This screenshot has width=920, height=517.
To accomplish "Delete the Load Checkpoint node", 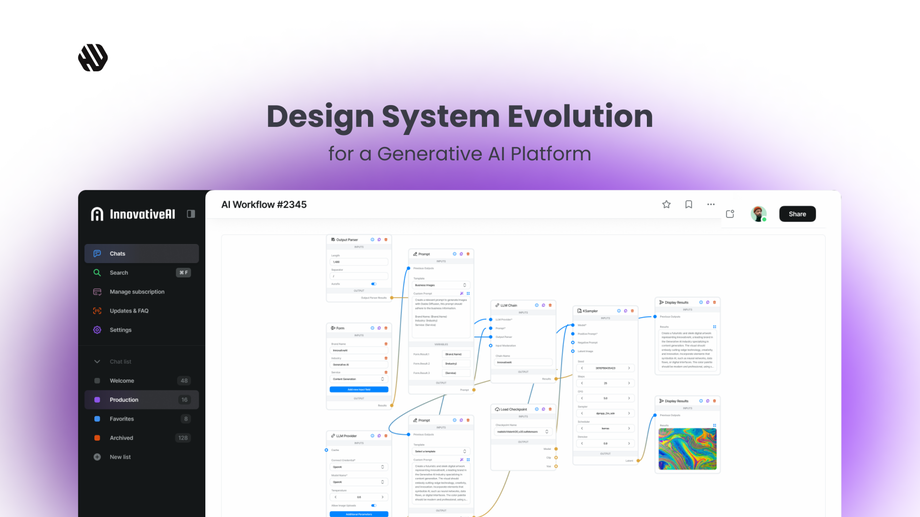I will (550, 409).
